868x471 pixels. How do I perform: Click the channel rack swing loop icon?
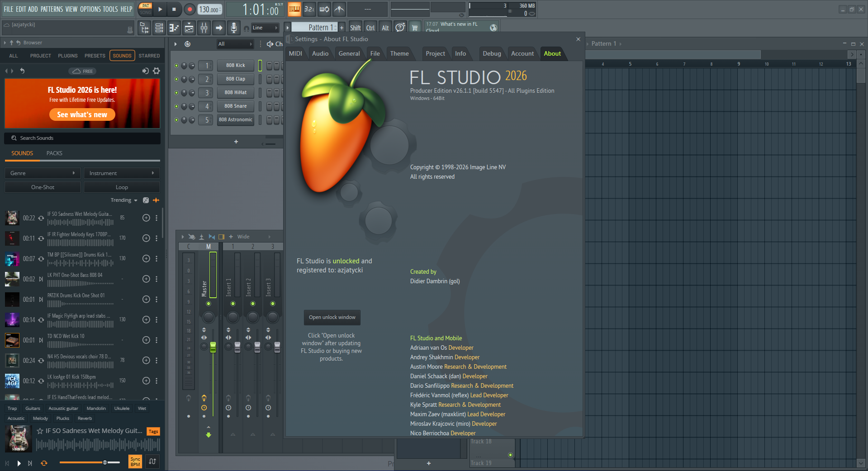tap(187, 44)
